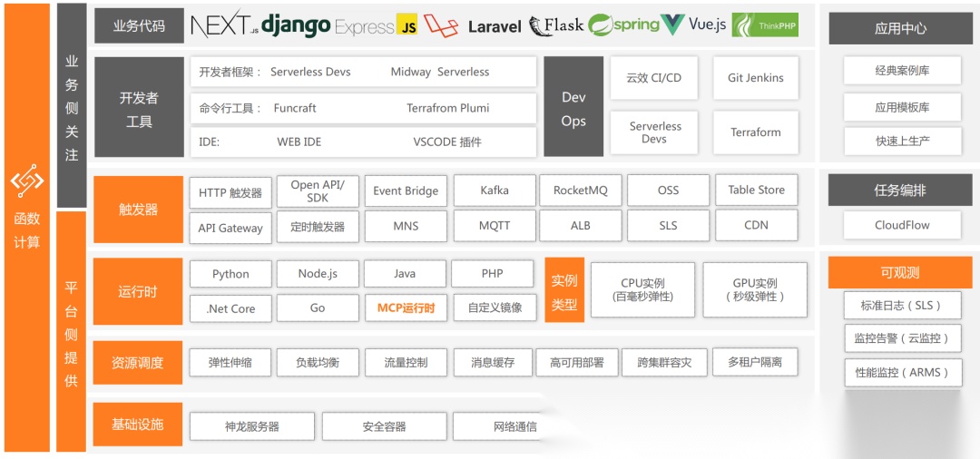Select the 触发器 category block

138,210
